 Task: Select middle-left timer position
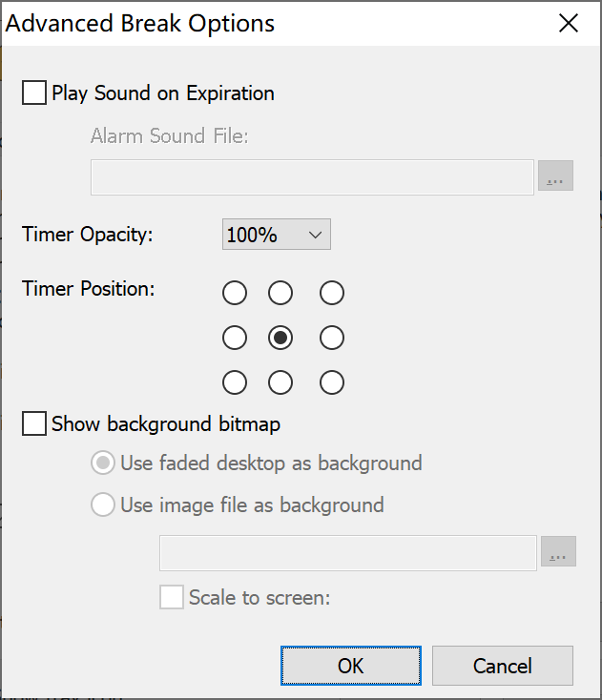[x=235, y=338]
